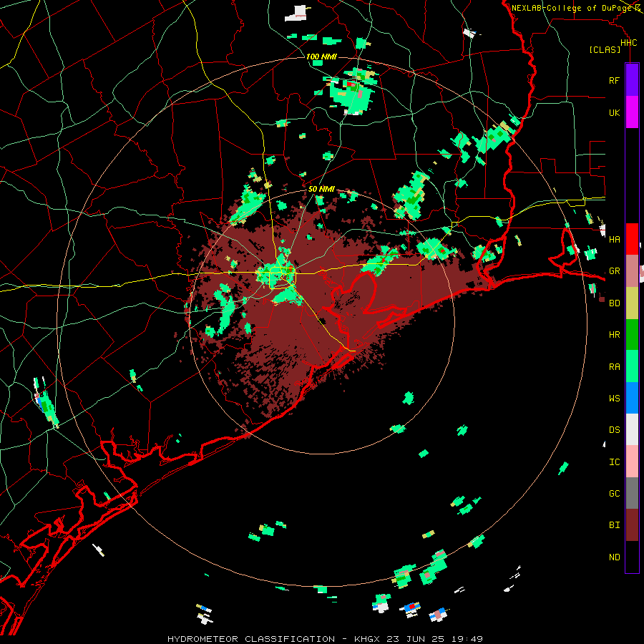Viewport: 644px width, 644px height.
Task: Click the HA red legend swatch
Action: point(632,239)
